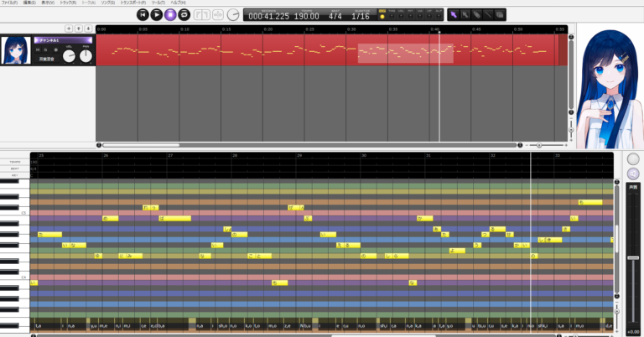Click the character thumbnail in track header
The width and height of the screenshot is (644, 337).
coord(17,50)
